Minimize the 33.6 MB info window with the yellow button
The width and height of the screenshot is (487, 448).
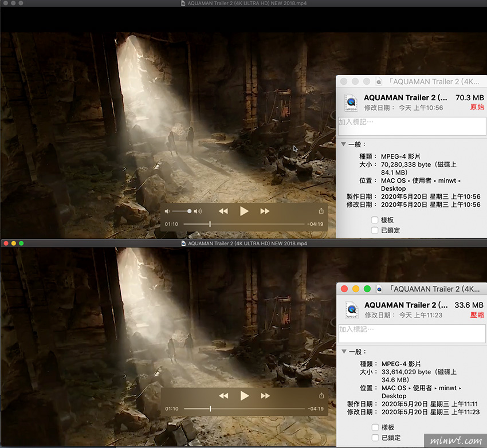356,289
